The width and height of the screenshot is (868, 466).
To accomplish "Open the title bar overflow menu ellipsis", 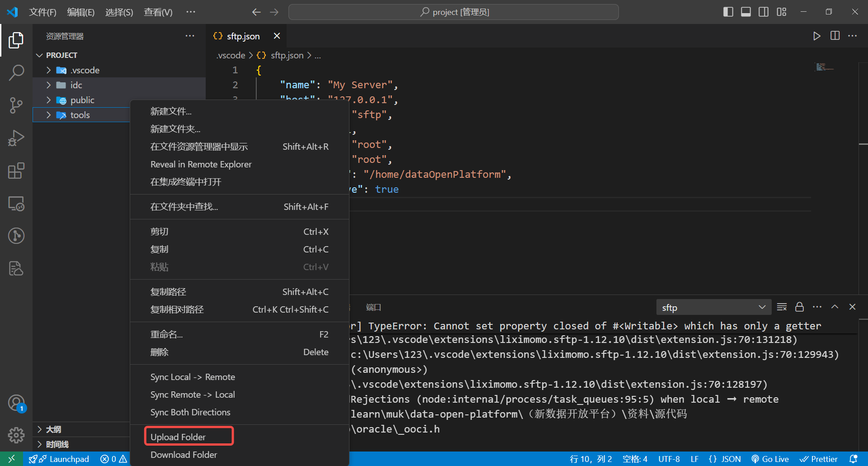I will 191,12.
